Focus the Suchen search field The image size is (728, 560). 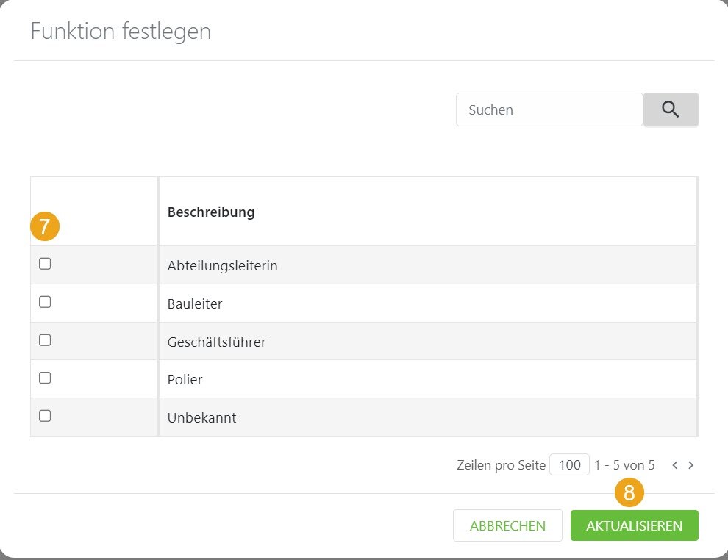tap(549, 110)
